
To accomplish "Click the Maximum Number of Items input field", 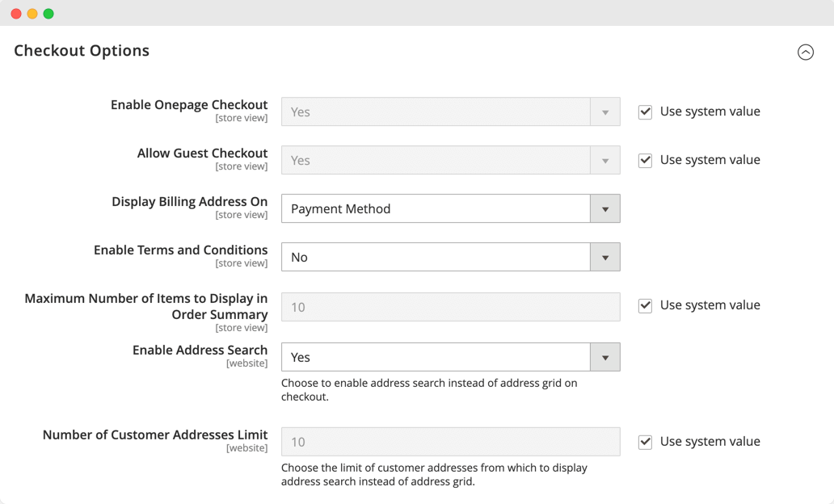I will click(450, 307).
